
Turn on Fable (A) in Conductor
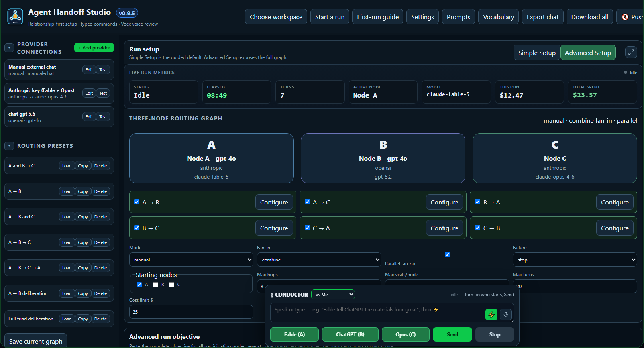(294, 334)
